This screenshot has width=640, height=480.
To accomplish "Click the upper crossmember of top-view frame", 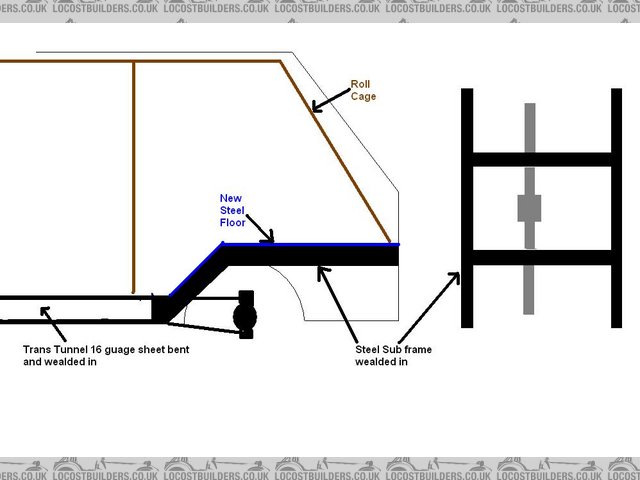I will [x=541, y=159].
